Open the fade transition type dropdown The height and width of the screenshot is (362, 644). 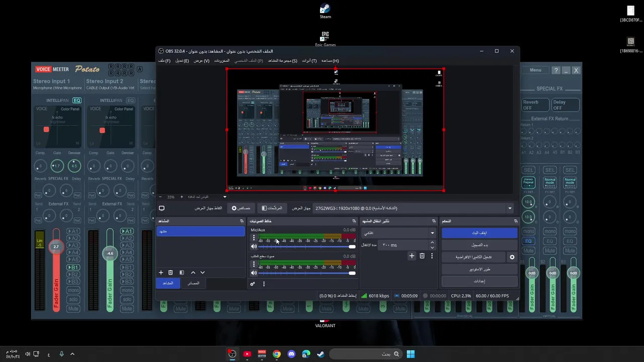398,233
